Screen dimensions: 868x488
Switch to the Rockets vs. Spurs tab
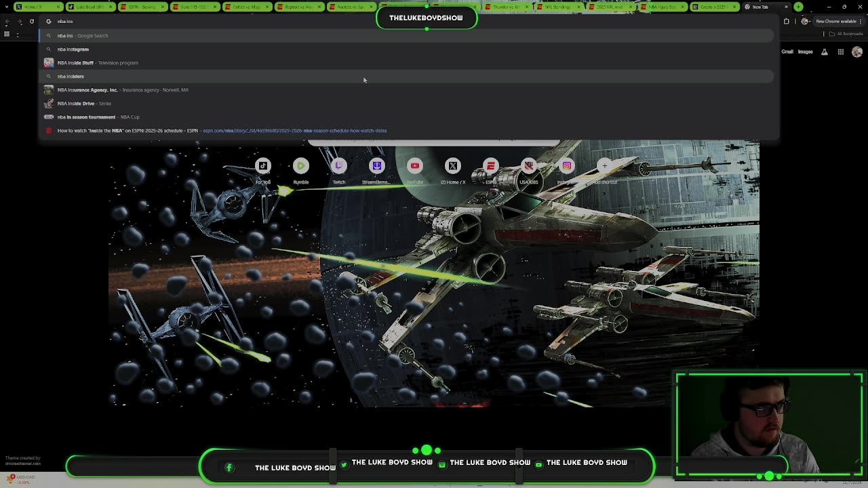click(350, 7)
